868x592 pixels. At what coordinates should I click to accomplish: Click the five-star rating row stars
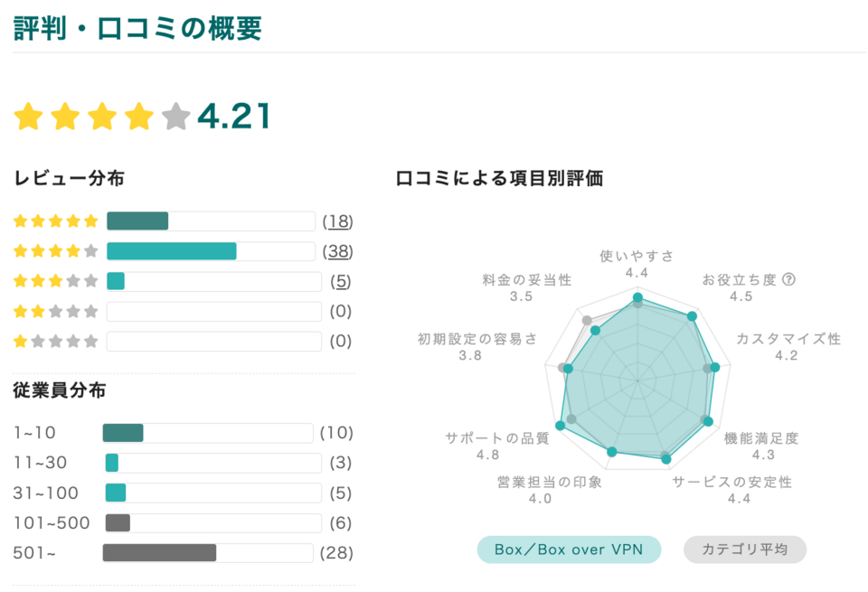(x=56, y=221)
